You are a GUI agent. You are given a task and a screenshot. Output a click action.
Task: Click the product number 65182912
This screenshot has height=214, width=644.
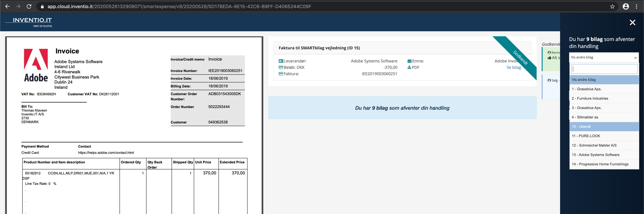(x=33, y=173)
